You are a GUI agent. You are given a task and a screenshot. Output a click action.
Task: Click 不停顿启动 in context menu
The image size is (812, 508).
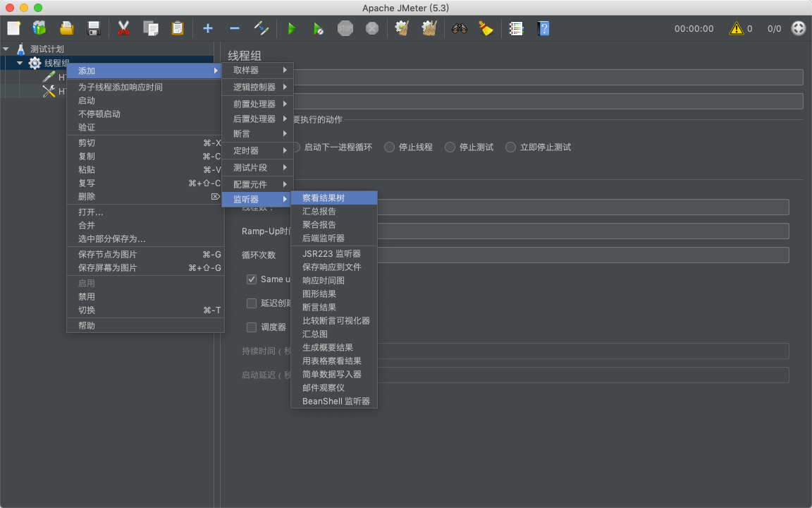(145, 114)
